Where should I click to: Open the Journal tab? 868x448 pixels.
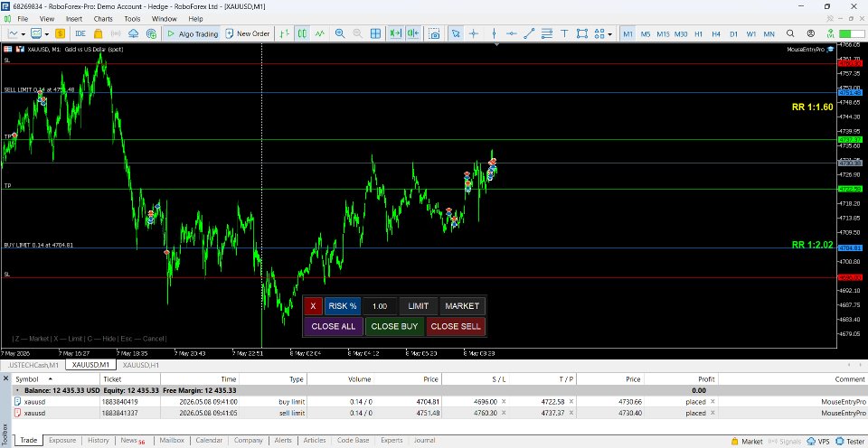(x=425, y=440)
